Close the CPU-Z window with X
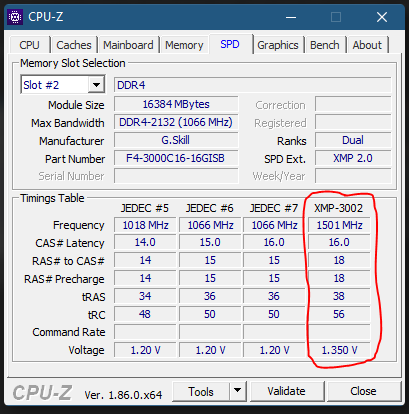 [x=382, y=17]
